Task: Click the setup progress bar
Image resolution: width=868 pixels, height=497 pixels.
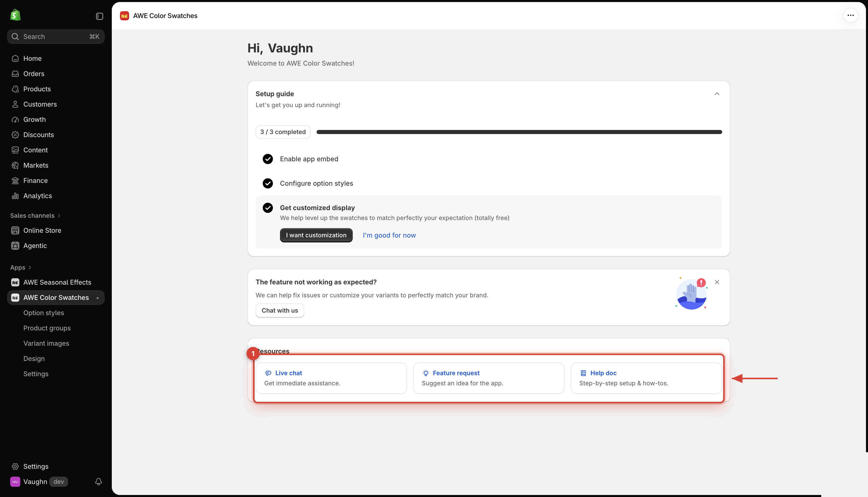Action: (x=519, y=132)
